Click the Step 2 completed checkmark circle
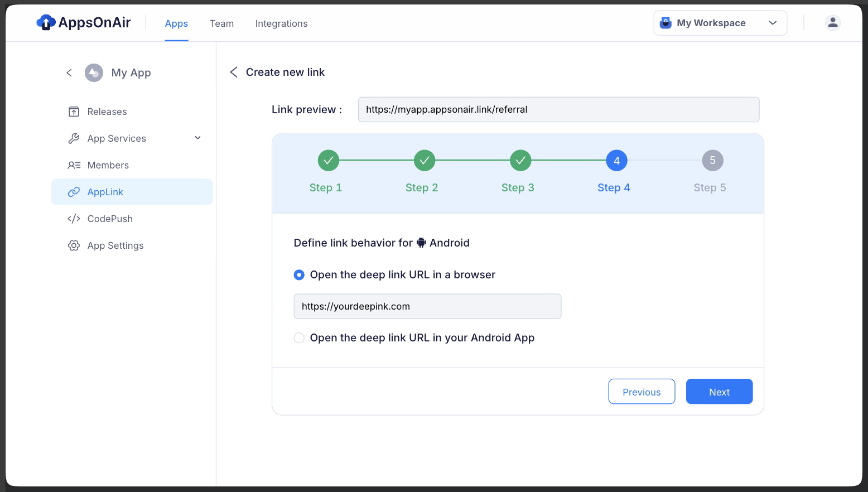The image size is (868, 492). pos(425,161)
